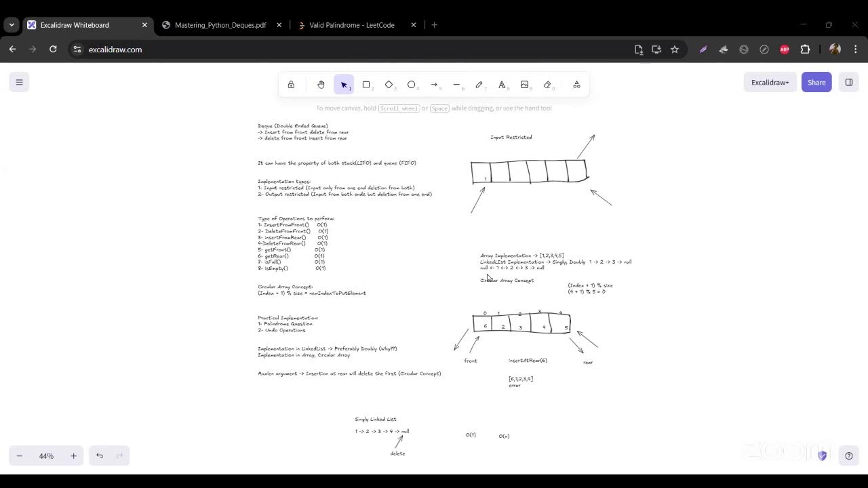
Task: Select the Arrow drawing tool
Action: (x=434, y=85)
